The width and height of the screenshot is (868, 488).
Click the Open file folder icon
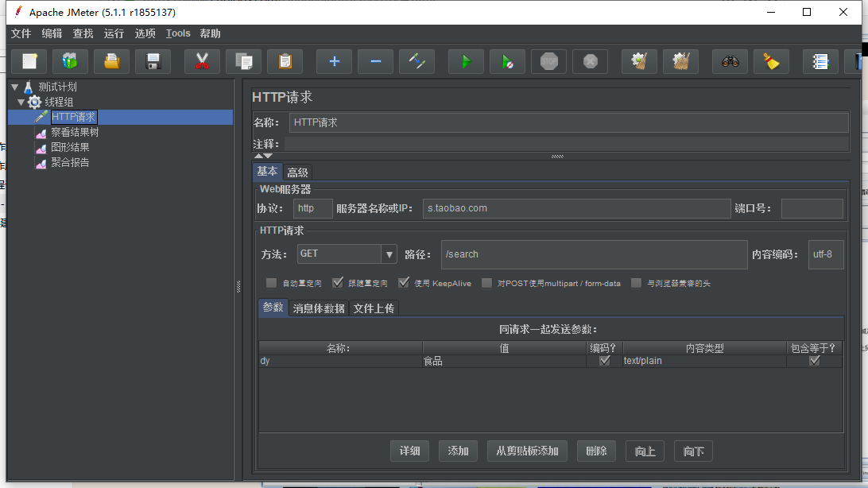tap(112, 61)
